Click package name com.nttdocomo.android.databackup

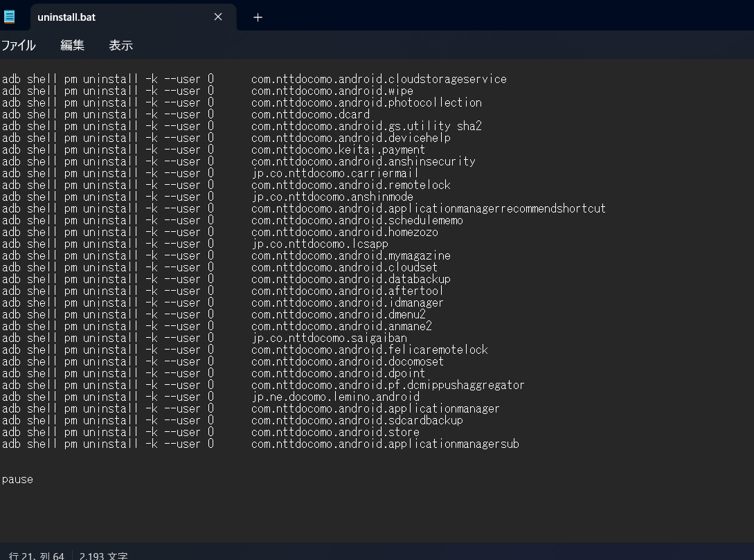tap(350, 279)
